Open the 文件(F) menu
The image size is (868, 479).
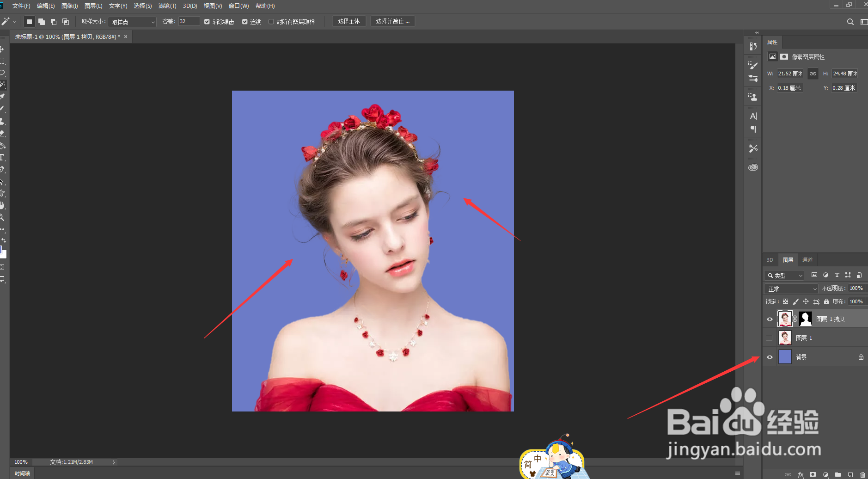pos(21,6)
